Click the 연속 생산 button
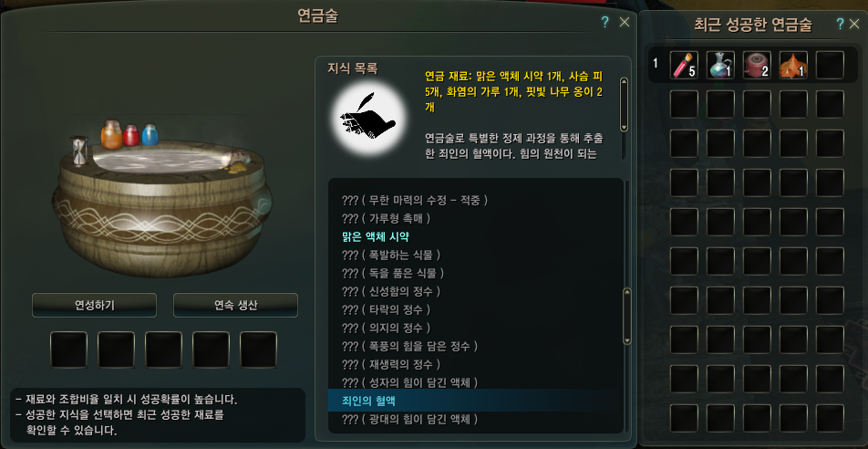This screenshot has width=868, height=449. coord(236,305)
